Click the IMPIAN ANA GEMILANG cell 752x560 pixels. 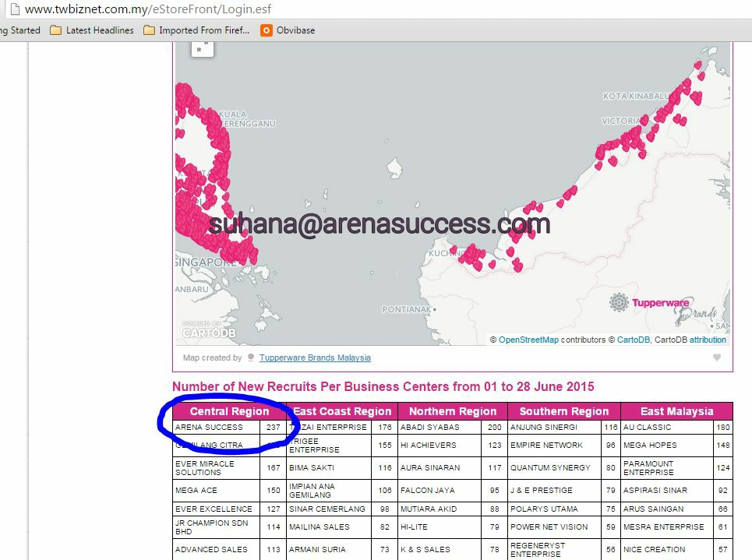click(x=329, y=491)
